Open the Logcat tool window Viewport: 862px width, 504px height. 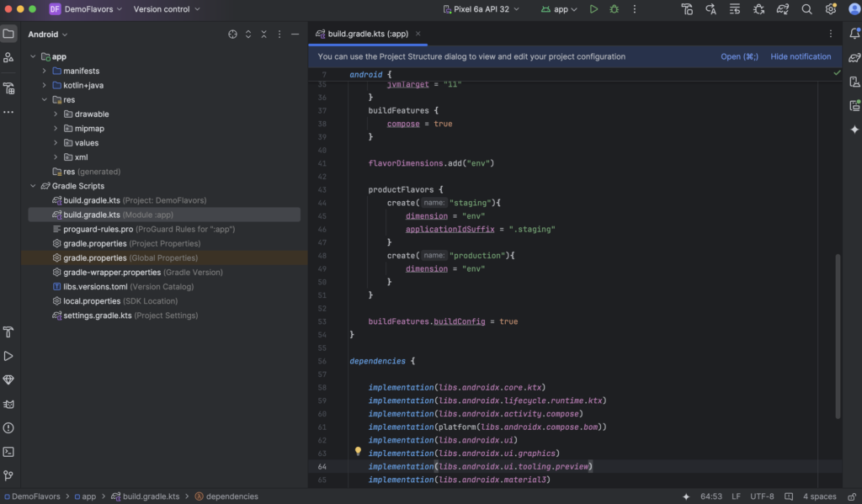tap(8, 404)
